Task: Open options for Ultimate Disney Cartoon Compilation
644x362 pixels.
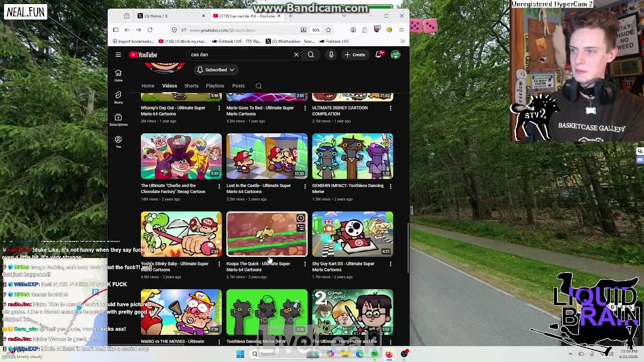Action: pos(390,108)
